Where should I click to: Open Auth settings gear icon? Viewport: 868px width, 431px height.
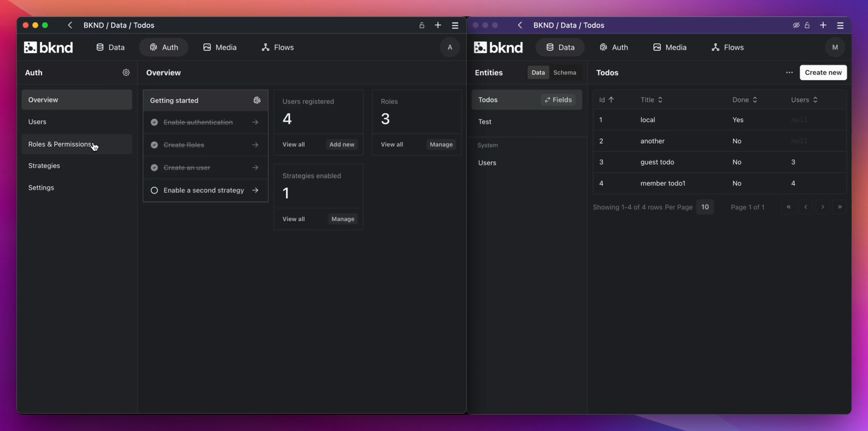(126, 72)
